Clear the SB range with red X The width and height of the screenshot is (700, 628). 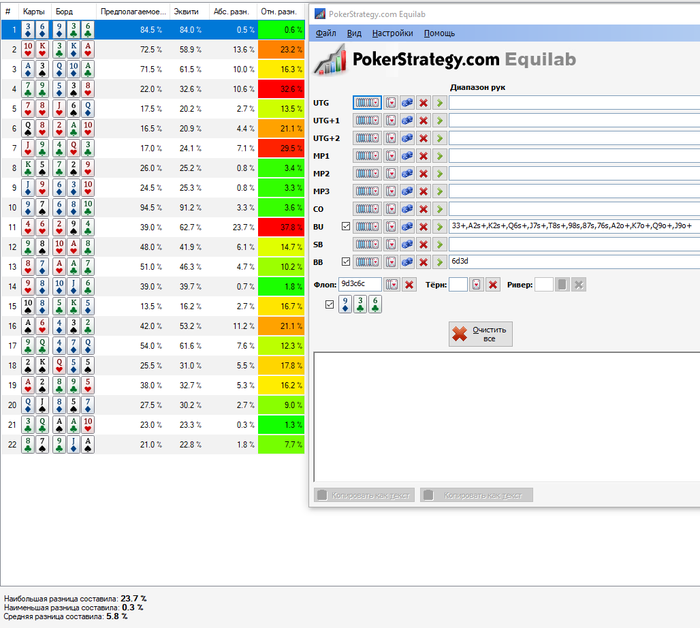(423, 244)
